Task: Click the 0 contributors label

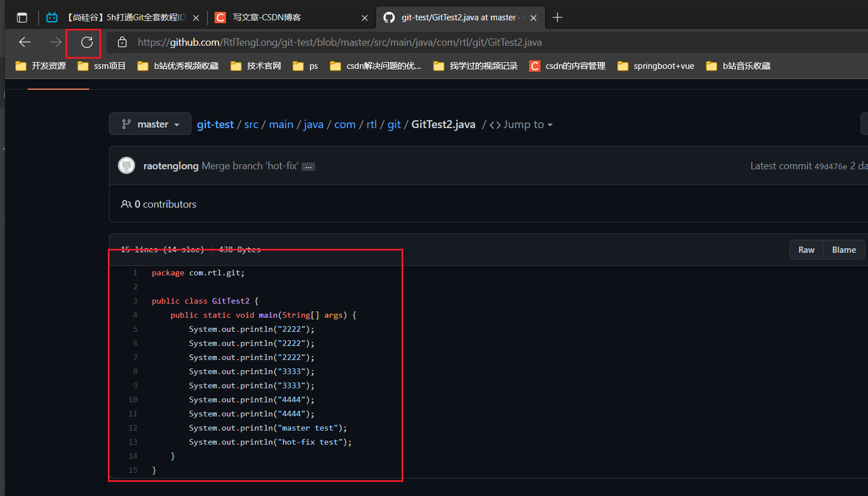Action: [159, 204]
